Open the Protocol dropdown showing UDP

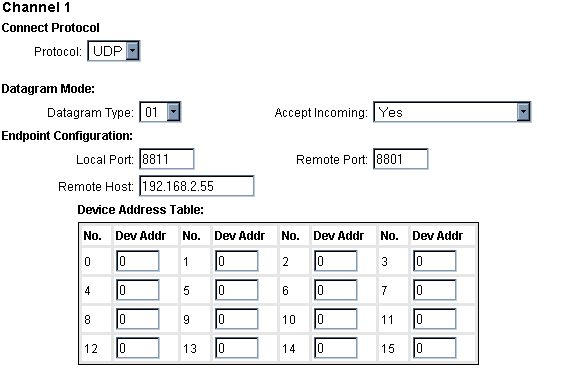pos(113,51)
